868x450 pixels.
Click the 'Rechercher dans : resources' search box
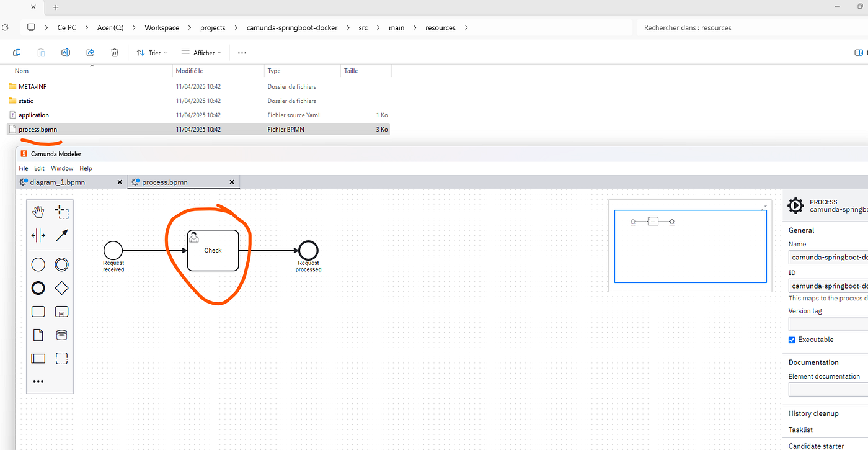[x=751, y=28]
